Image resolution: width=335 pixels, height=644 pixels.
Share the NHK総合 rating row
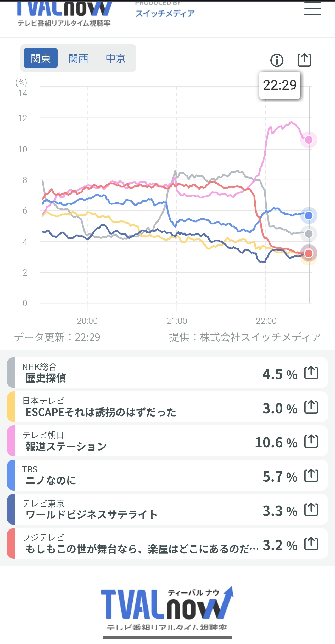tap(311, 373)
